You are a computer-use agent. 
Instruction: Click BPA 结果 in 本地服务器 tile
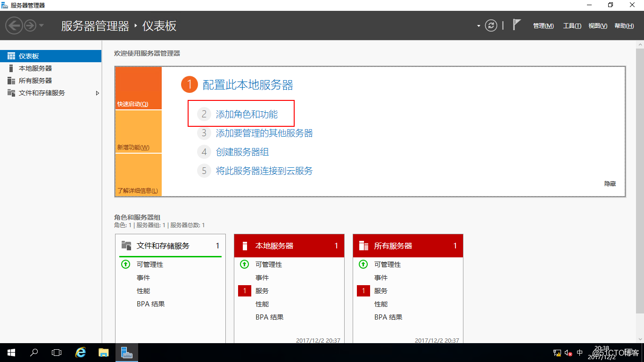pyautogui.click(x=270, y=317)
